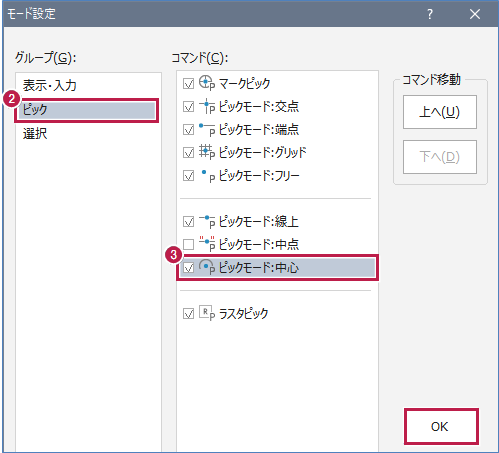499x453 pixels.
Task: Uncheck the ピックモード:中心 checkbox
Action: 189,268
